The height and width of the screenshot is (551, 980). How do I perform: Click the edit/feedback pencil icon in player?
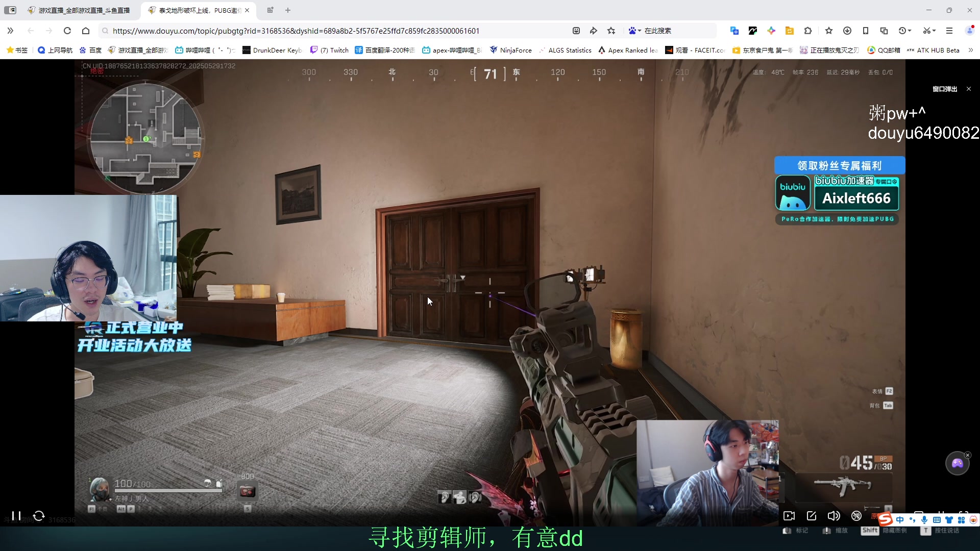(x=812, y=516)
